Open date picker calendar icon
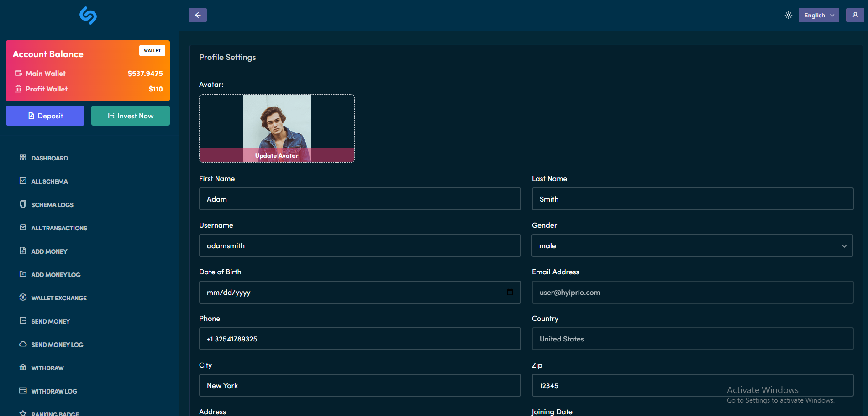Screen dimensions: 868x416 pyautogui.click(x=510, y=292)
